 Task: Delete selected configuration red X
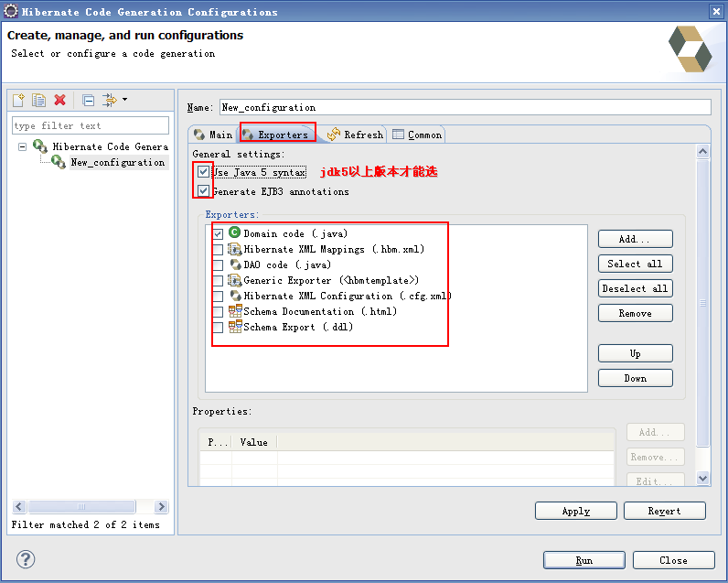click(59, 100)
